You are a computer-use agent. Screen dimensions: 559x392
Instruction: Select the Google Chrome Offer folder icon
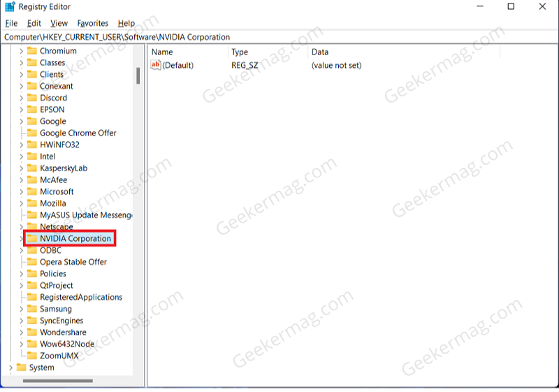click(32, 133)
